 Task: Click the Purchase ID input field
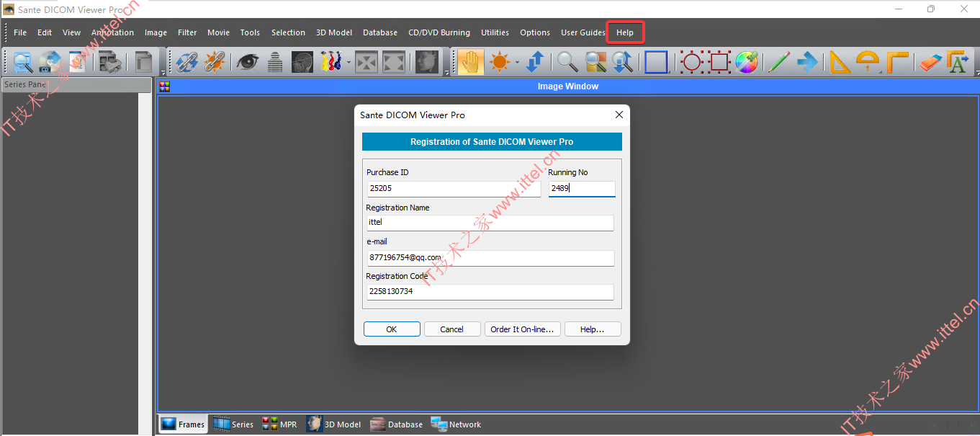pos(454,188)
